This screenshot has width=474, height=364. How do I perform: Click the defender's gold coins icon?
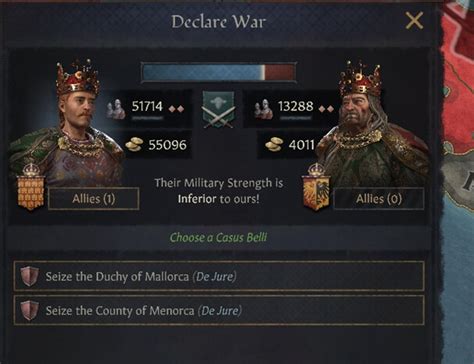(274, 145)
